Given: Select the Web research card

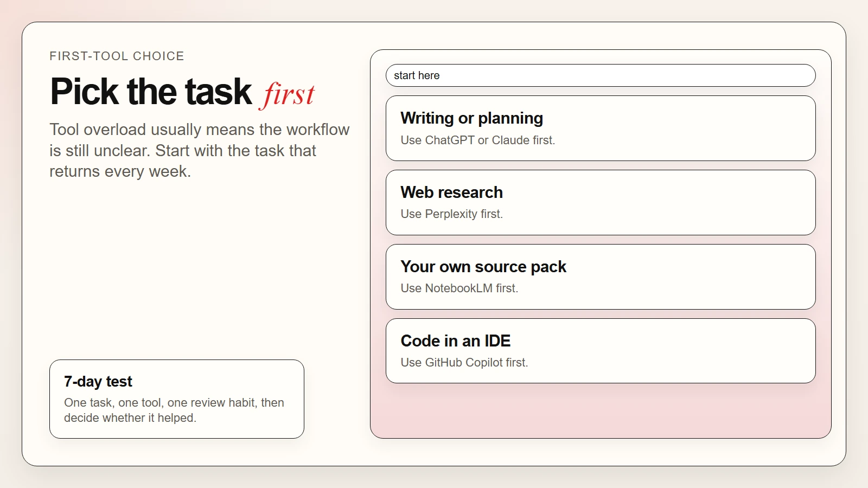Looking at the screenshot, I should click(601, 203).
